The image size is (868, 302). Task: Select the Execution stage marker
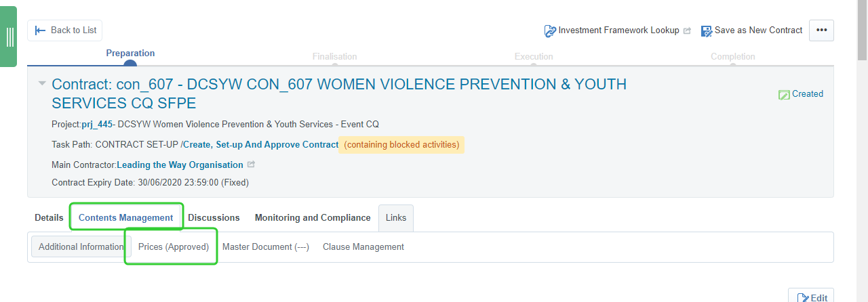534,65
